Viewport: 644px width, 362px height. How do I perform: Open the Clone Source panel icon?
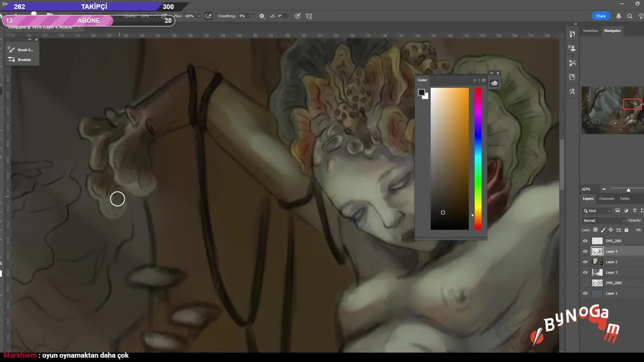572,48
